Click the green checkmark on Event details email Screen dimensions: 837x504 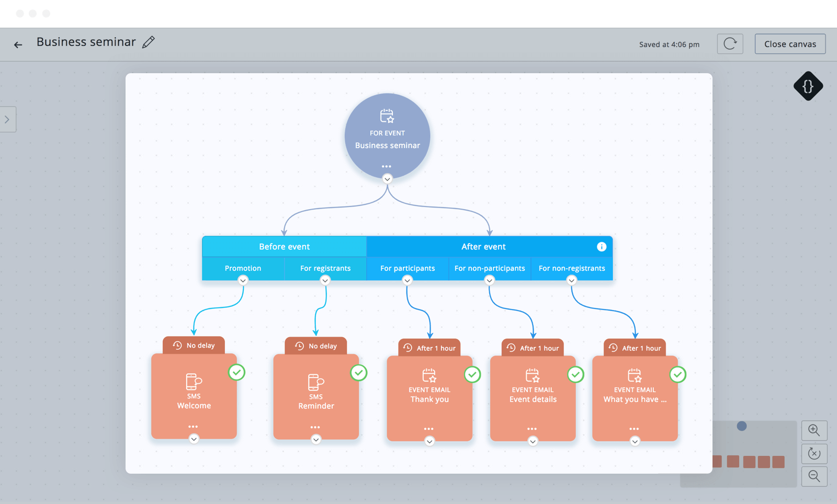coord(575,374)
